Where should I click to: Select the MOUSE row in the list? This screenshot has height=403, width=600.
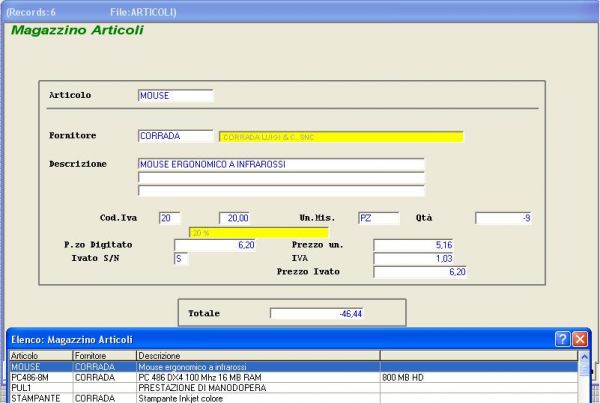pyautogui.click(x=293, y=367)
